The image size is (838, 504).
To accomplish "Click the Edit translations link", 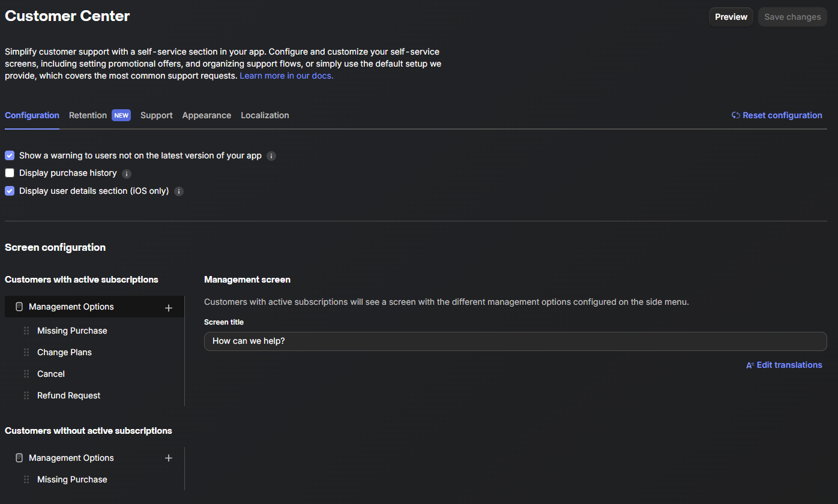I will coord(789,365).
